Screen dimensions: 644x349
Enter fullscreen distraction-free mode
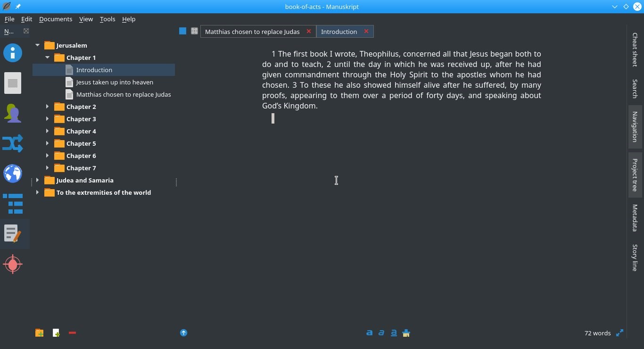point(620,333)
